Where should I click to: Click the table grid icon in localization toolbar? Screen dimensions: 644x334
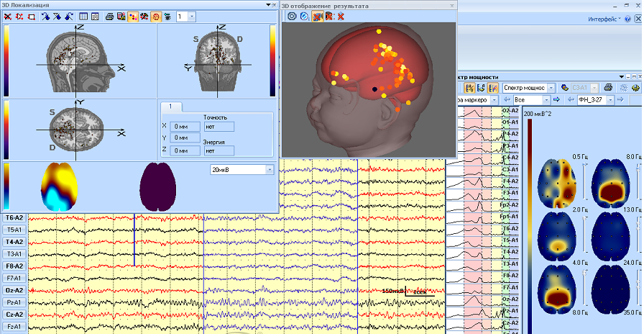point(83,16)
